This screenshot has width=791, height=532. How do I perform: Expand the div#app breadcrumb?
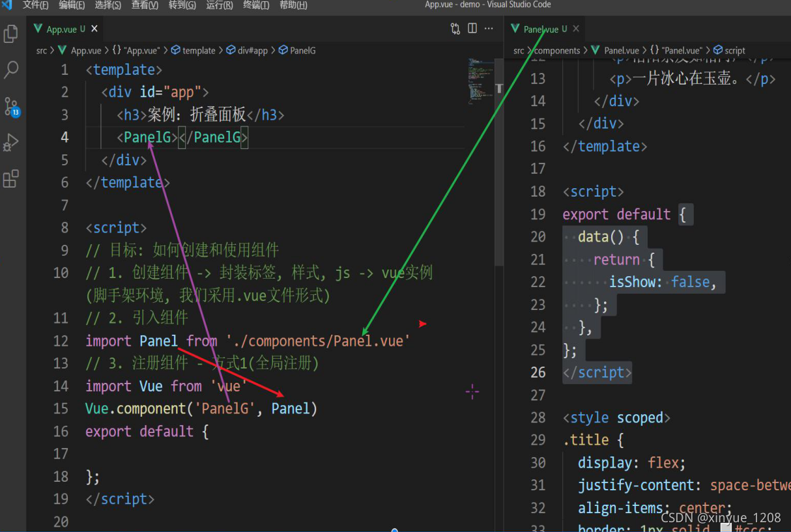click(248, 50)
